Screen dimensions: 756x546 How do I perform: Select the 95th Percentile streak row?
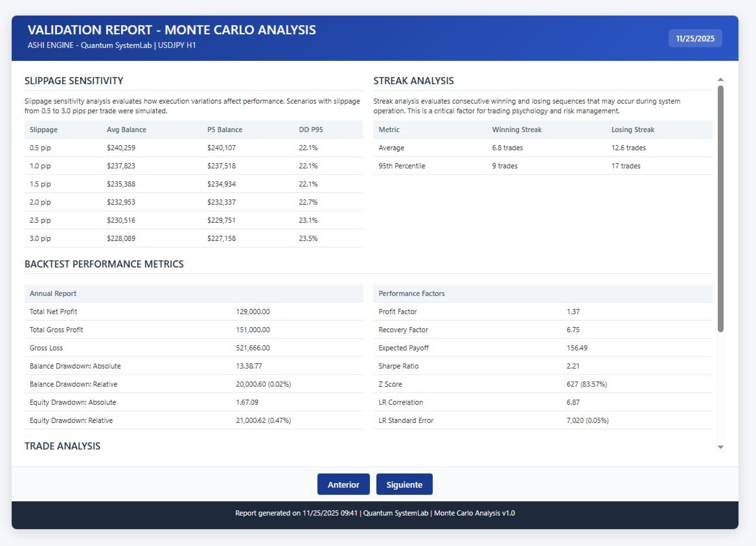click(x=542, y=166)
